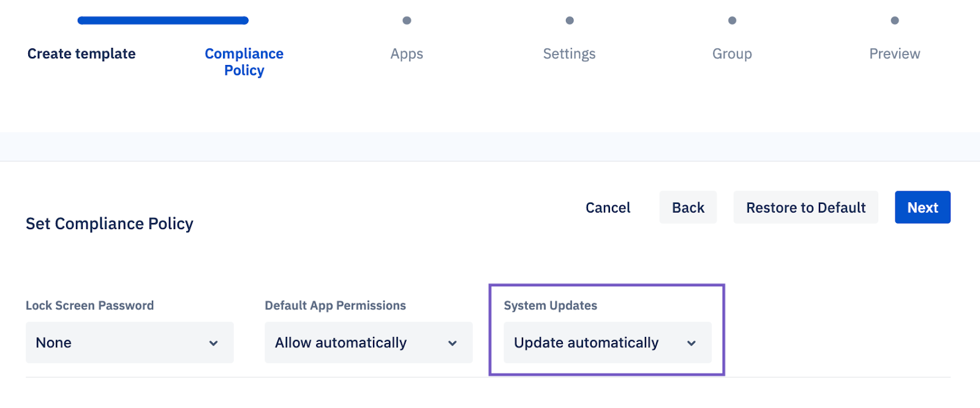Open the Lock Screen Password dropdown

pyautogui.click(x=130, y=342)
